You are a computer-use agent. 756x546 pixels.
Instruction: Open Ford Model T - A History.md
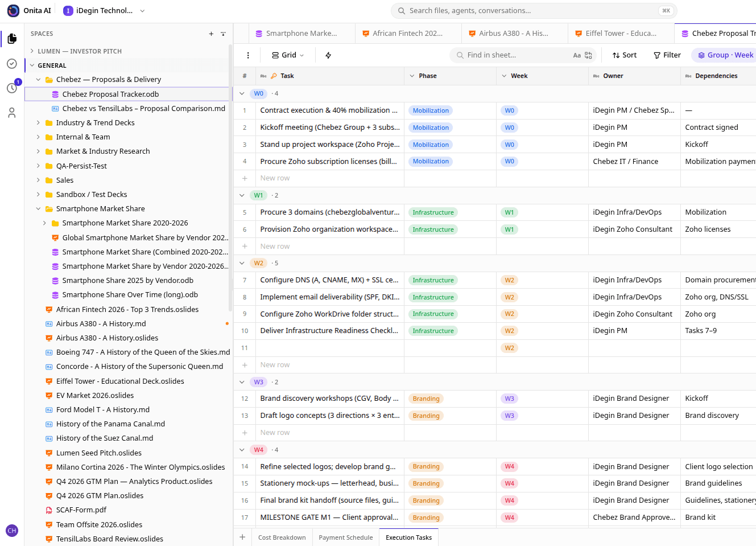point(128,409)
